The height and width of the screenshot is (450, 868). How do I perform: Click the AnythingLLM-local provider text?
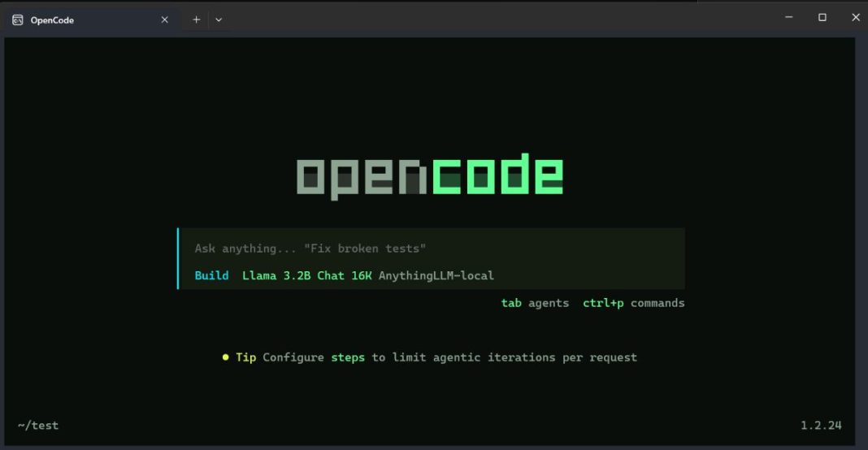tap(436, 275)
